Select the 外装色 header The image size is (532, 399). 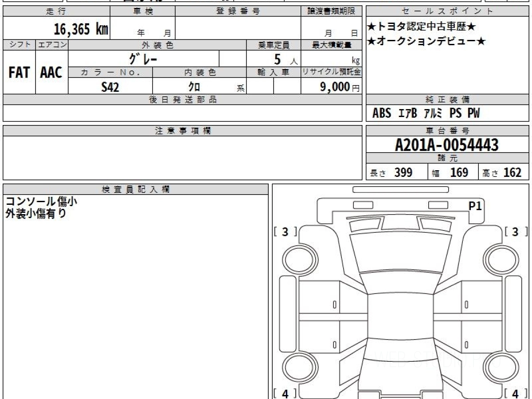(x=157, y=45)
